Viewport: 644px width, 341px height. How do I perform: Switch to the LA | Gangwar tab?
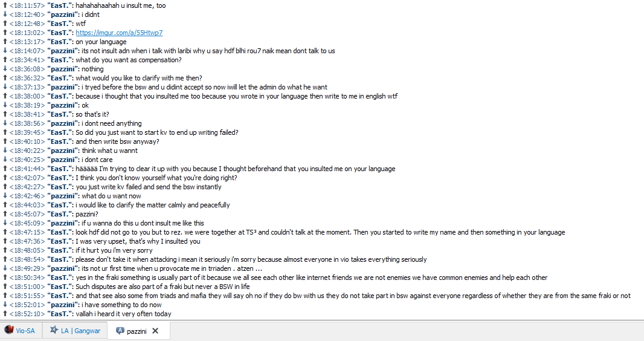click(x=75, y=331)
